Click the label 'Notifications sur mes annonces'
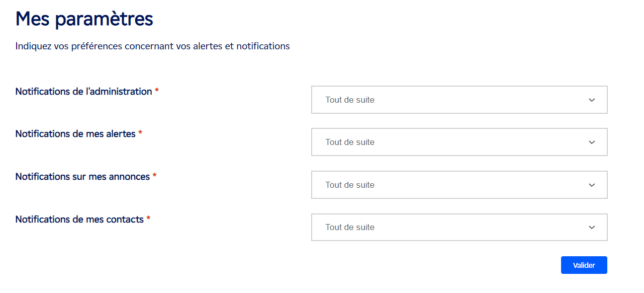The height and width of the screenshot is (293, 644). tap(81, 176)
